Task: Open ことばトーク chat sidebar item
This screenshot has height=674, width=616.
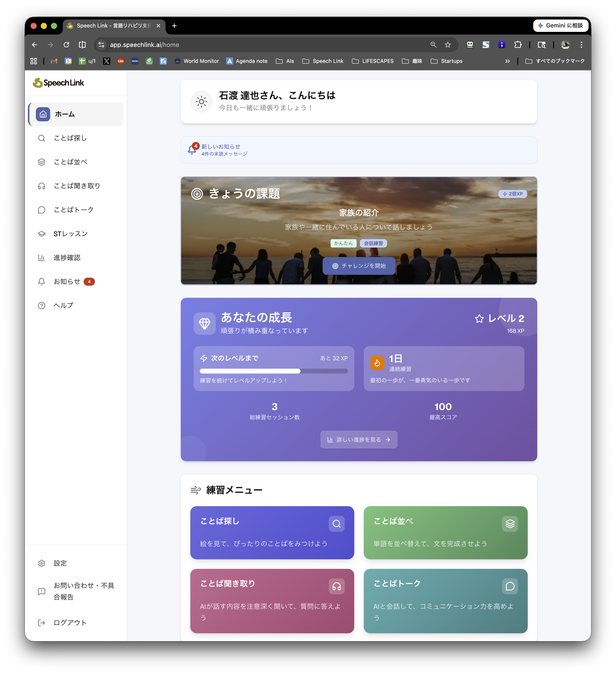Action: click(x=76, y=210)
